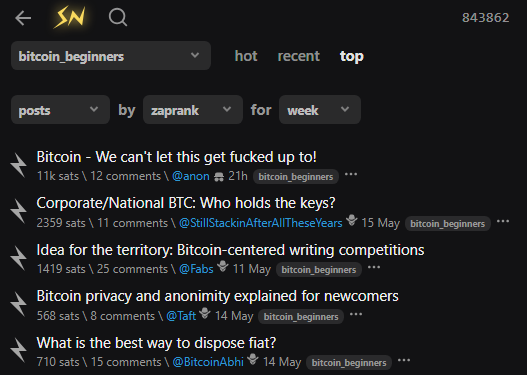The width and height of the screenshot is (527, 375).
Task: Change the week time range dropdown
Action: (x=320, y=110)
